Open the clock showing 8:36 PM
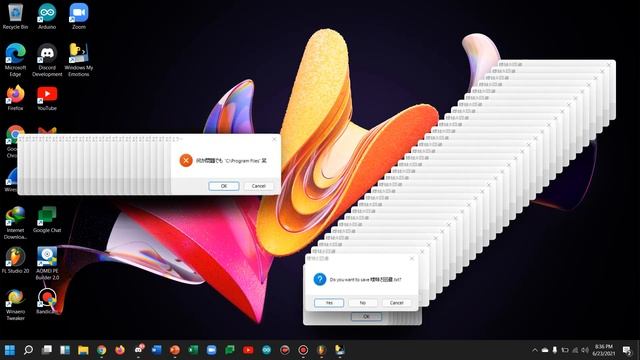This screenshot has height=360, width=640. (604, 350)
